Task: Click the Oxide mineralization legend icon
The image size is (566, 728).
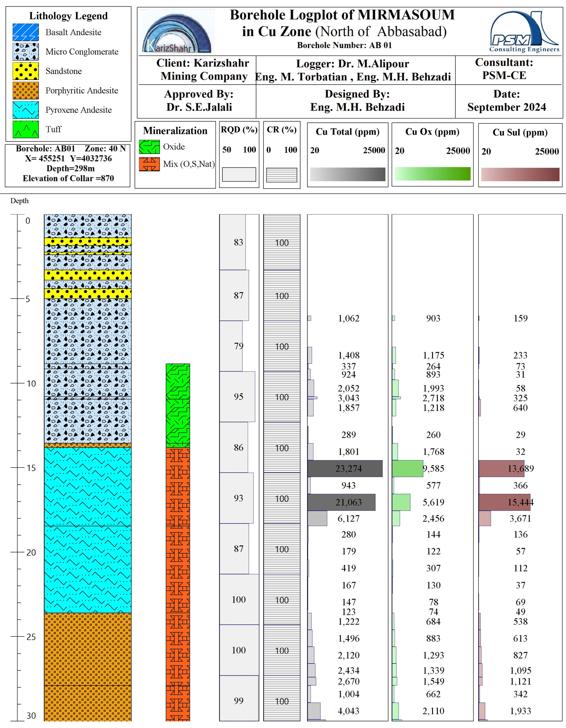Action: click(x=149, y=147)
